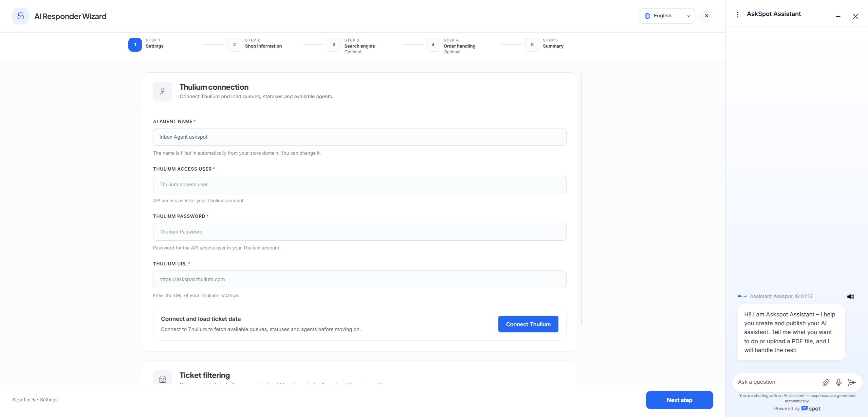Focus the Thulium URL field

pos(359,279)
